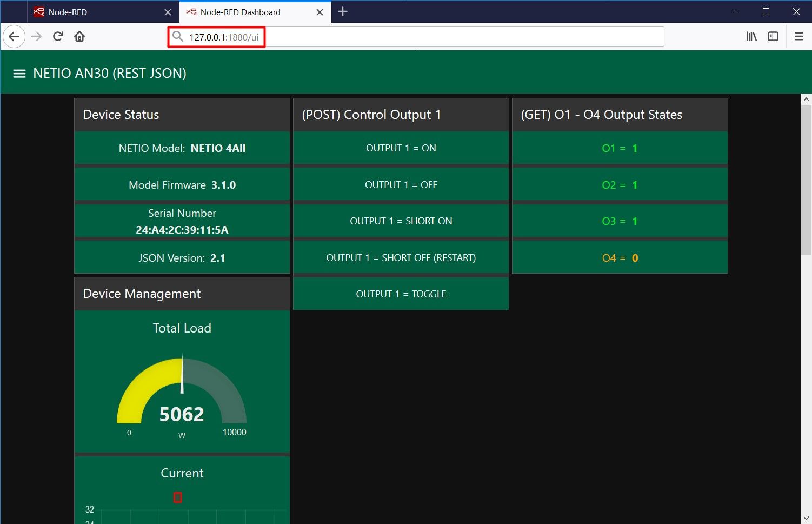Click inside the URL address bar

tap(378, 36)
